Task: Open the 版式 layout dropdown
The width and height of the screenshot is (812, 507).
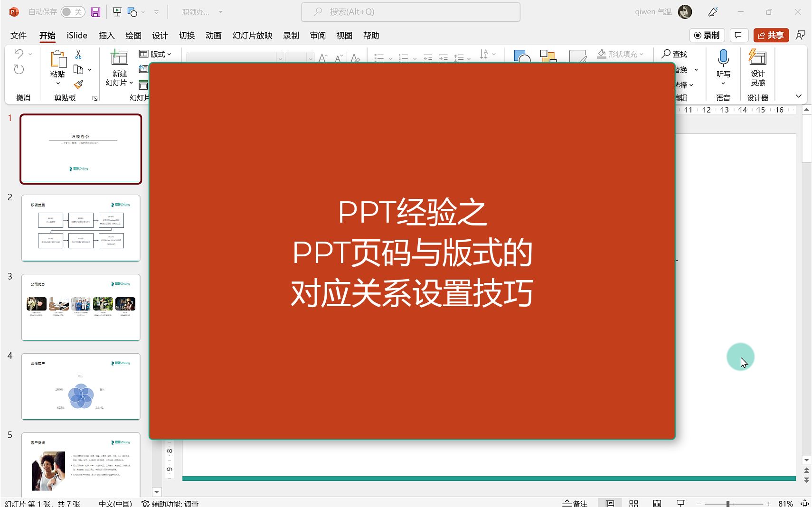Action: 157,54
